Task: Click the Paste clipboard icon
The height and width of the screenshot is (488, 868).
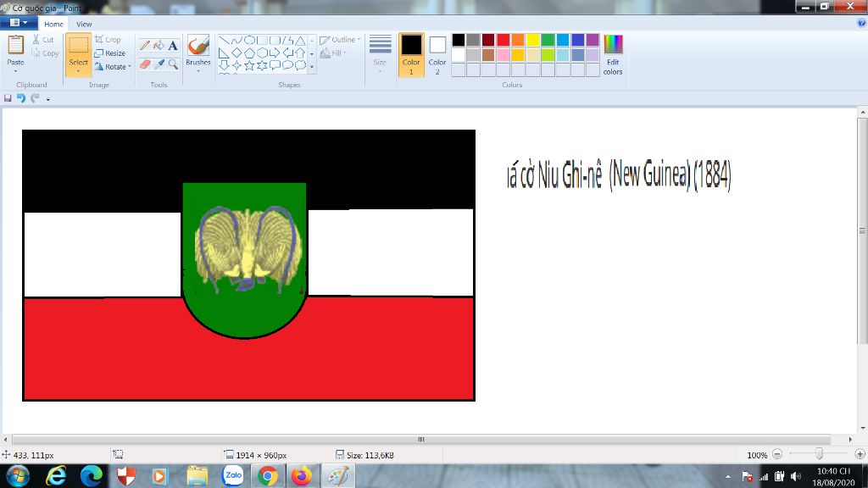Action: point(15,46)
